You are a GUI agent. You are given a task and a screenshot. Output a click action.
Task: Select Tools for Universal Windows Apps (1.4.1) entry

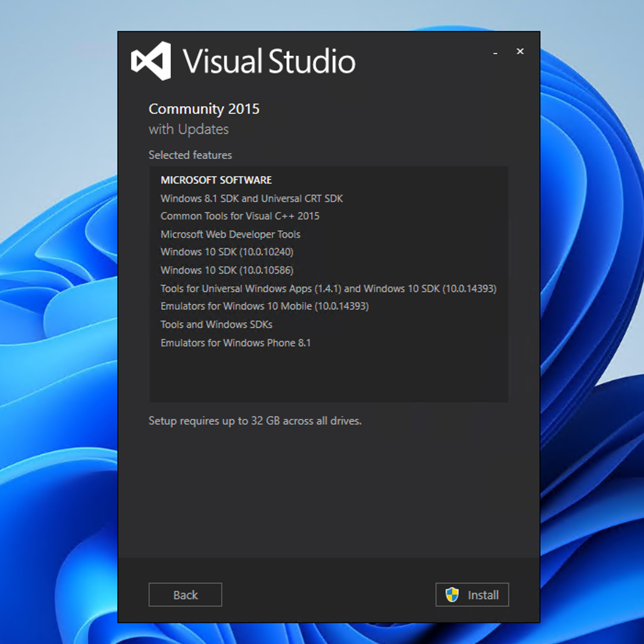(x=328, y=288)
